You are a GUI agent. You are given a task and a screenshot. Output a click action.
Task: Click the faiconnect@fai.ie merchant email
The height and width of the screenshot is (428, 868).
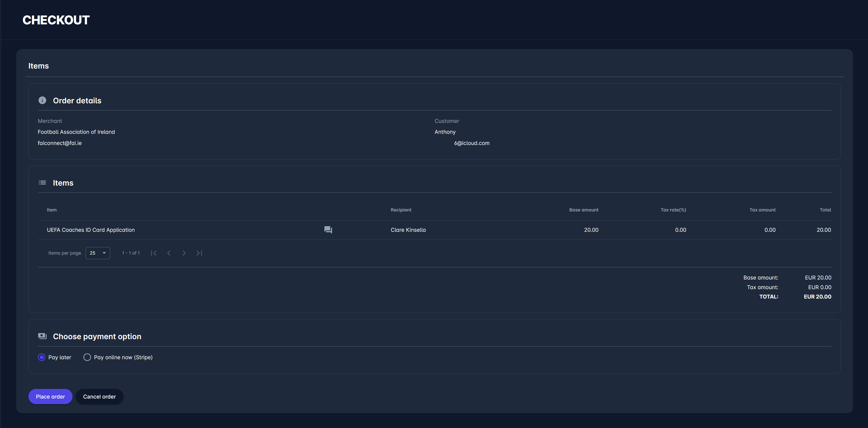coord(60,143)
